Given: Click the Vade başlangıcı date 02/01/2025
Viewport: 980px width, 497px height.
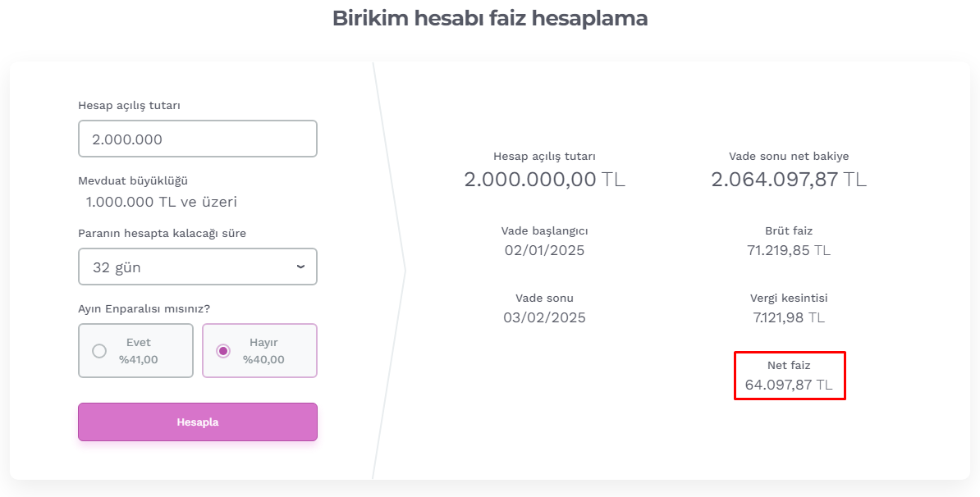Looking at the screenshot, I should pos(544,250).
